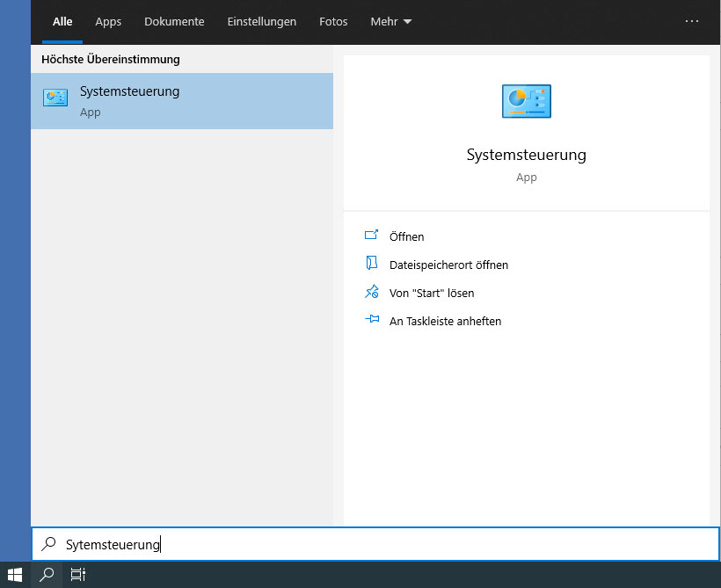Switch to the Einstellungen tab
The height and width of the screenshot is (588, 721).
[262, 22]
